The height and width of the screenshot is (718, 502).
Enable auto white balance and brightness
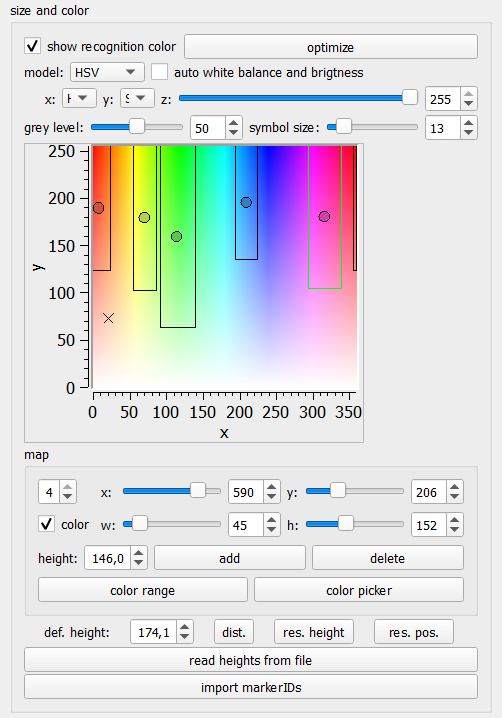click(159, 72)
